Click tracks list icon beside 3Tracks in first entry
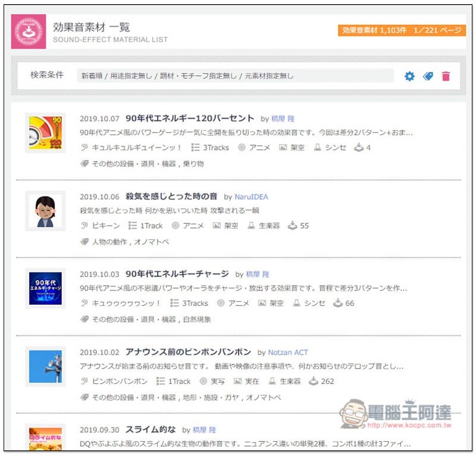476x456 pixels. coord(195,148)
